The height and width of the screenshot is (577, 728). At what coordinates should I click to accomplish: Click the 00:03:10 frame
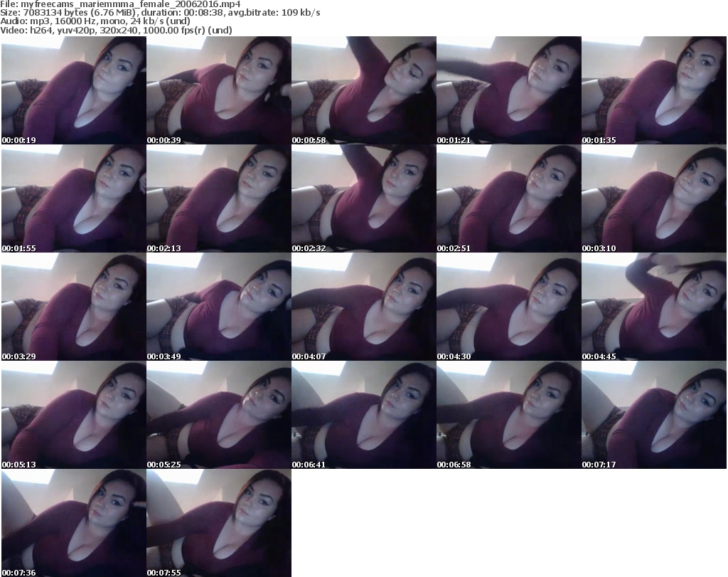click(654, 198)
